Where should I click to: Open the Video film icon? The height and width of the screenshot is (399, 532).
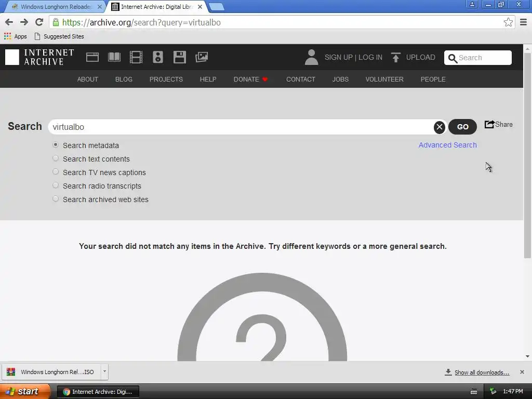coord(136,57)
